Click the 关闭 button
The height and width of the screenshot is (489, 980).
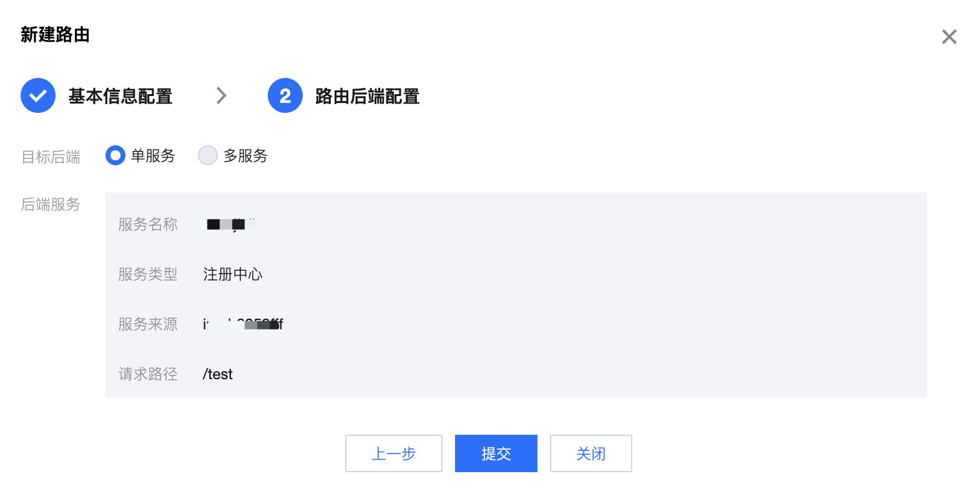point(591,453)
